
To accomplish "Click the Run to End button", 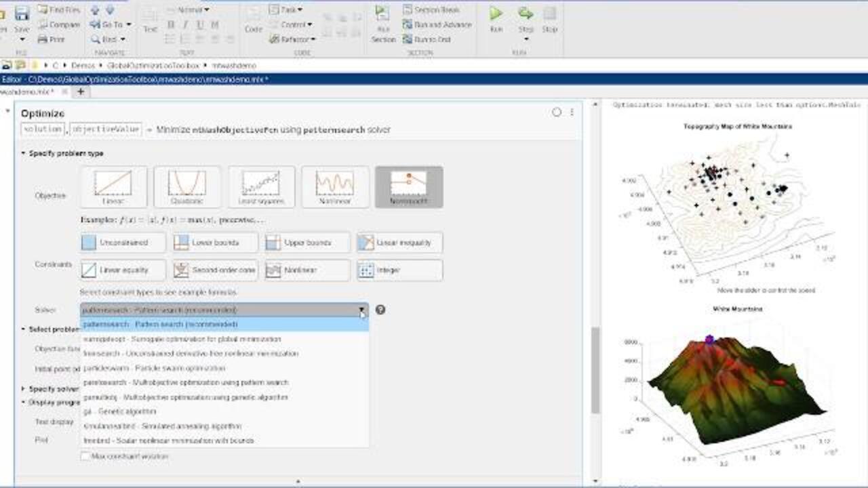I will (427, 39).
